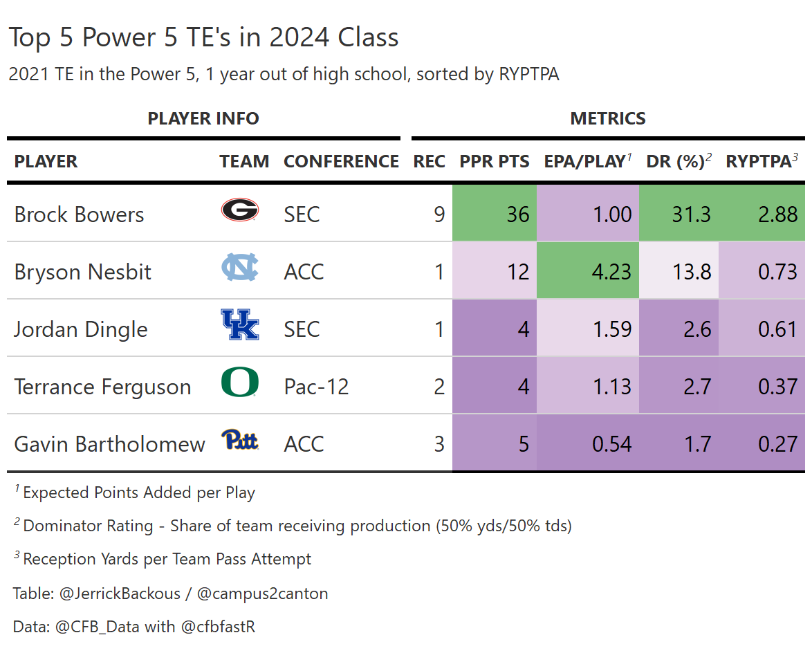Select Terrance Ferguson's name cell
812x653 pixels.
[x=102, y=387]
